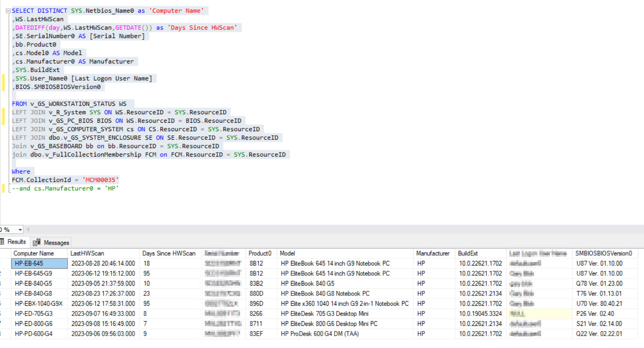This screenshot has width=644, height=348.
Task: Click the horizontal scrollbar left arrow
Action: coord(28,230)
